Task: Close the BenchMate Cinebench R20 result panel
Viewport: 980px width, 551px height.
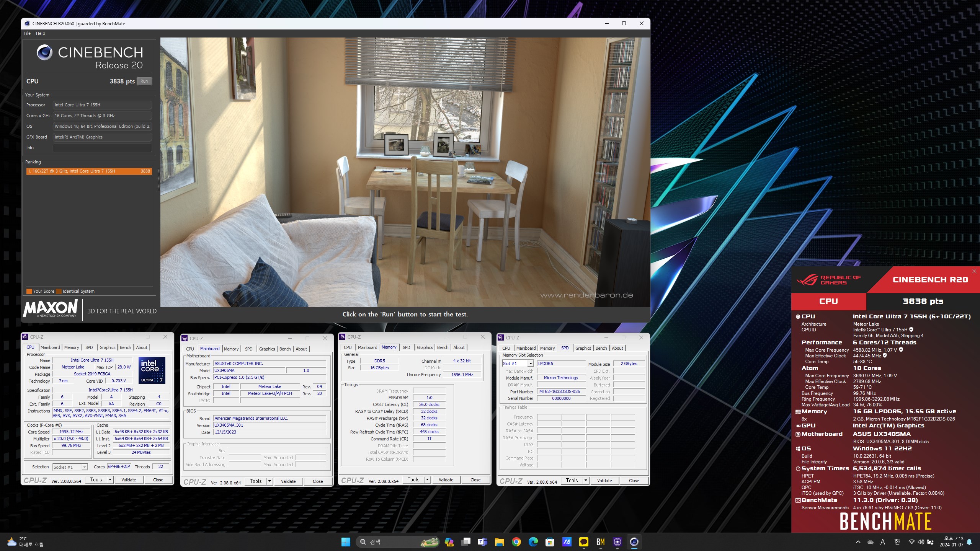Action: [974, 271]
